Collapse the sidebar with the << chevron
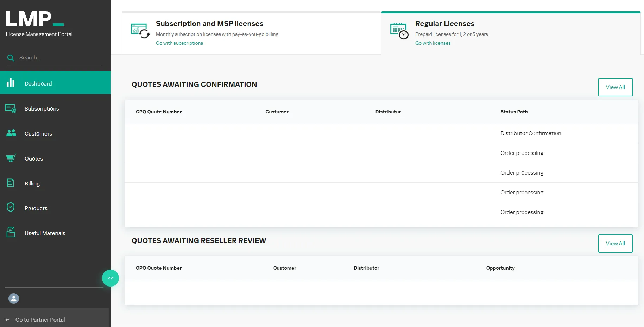The height and width of the screenshot is (327, 644). click(110, 278)
